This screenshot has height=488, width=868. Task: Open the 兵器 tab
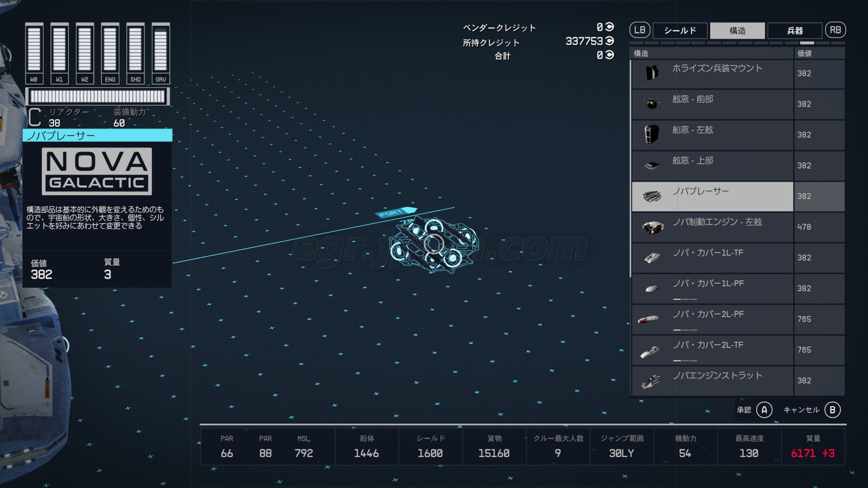pos(795,30)
